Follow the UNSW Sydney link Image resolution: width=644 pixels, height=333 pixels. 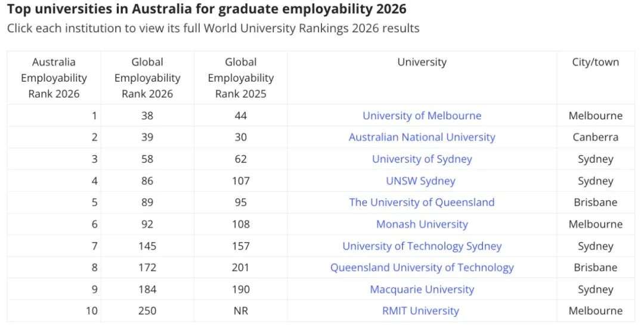click(422, 181)
